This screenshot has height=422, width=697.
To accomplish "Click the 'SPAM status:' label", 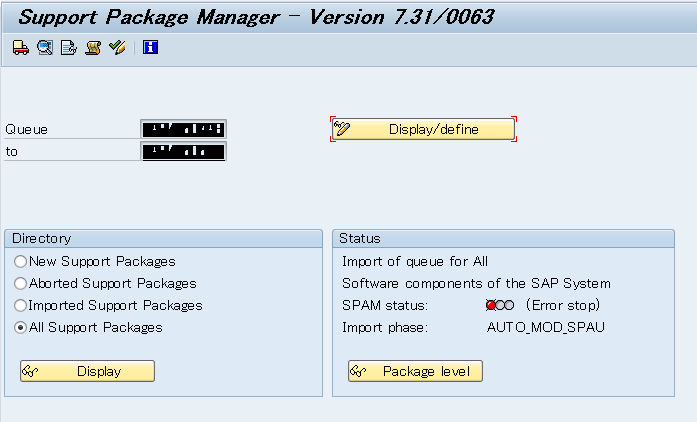I will 385,305.
